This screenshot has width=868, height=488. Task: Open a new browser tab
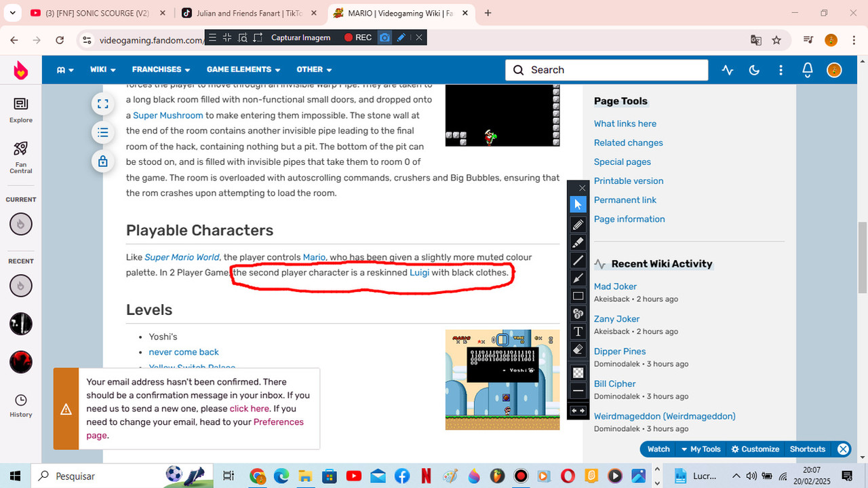point(488,13)
